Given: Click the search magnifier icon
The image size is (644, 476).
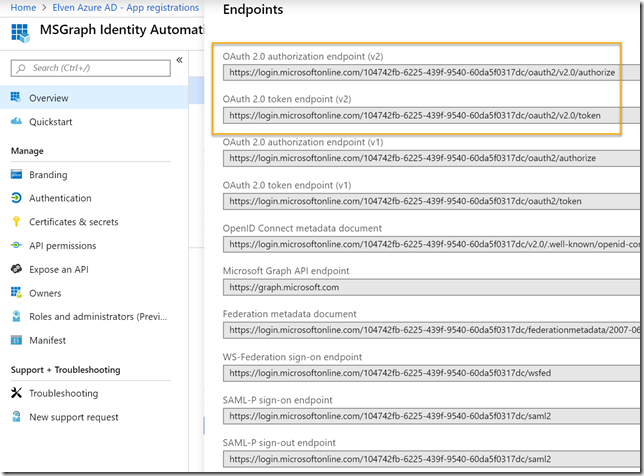Looking at the screenshot, I should pos(21,68).
